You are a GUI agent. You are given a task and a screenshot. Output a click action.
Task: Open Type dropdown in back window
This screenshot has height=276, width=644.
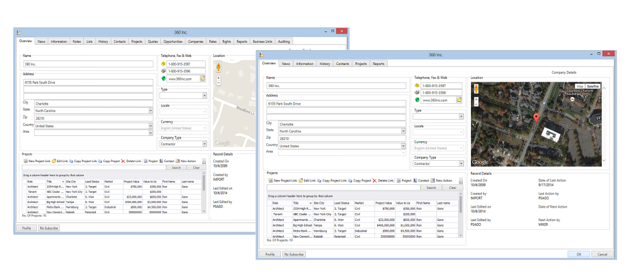pos(205,96)
